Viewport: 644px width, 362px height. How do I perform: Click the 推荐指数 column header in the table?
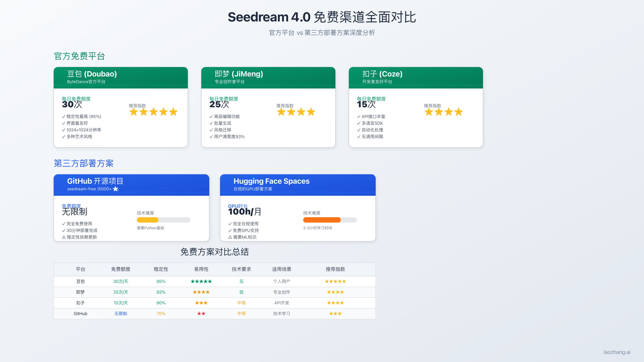[x=335, y=269]
